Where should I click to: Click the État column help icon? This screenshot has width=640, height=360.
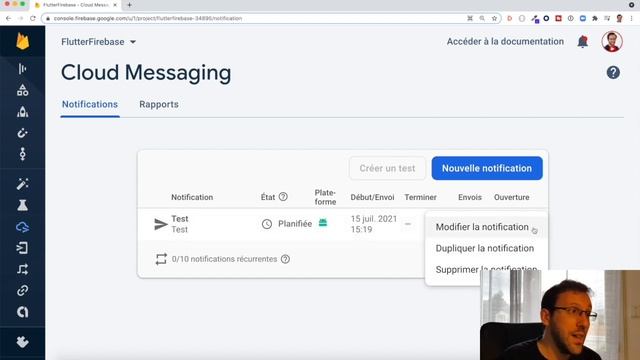pos(283,197)
